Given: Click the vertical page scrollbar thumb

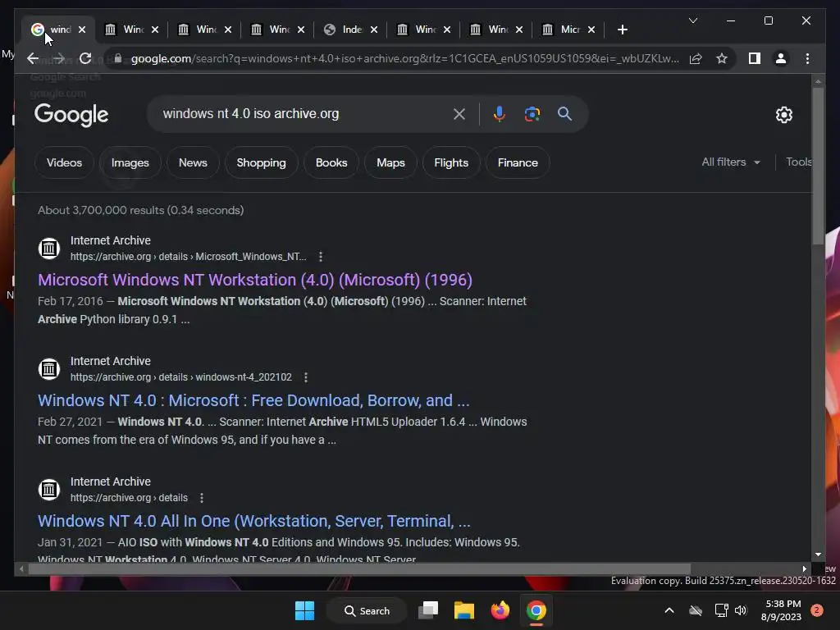Looking at the screenshot, I should [818, 166].
